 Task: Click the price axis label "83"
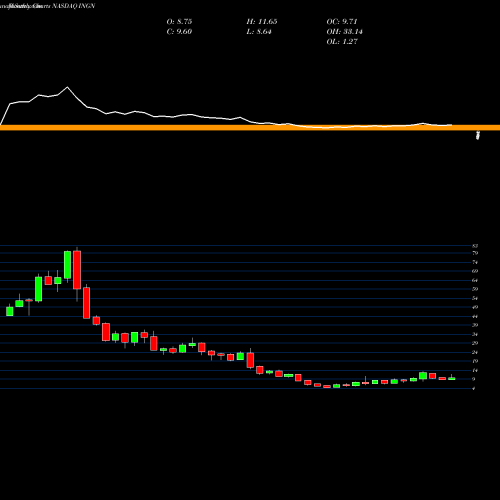coord(475,246)
